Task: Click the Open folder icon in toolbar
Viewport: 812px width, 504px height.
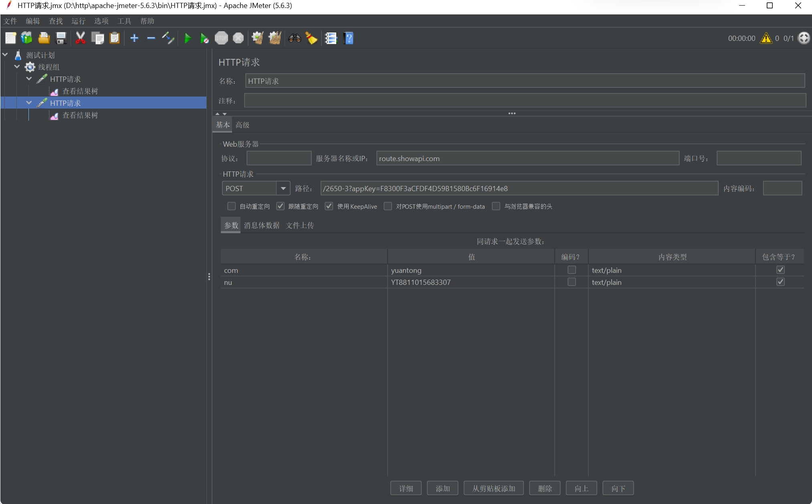Action: (x=44, y=38)
